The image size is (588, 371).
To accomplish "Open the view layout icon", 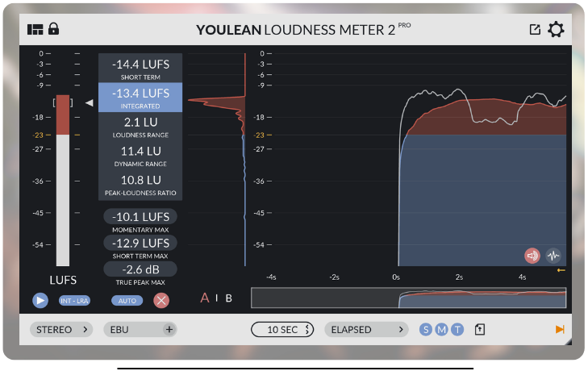I will [x=35, y=29].
